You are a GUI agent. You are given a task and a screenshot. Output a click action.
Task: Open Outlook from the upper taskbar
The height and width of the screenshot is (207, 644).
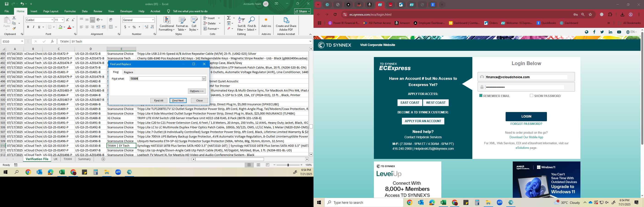pos(39,172)
